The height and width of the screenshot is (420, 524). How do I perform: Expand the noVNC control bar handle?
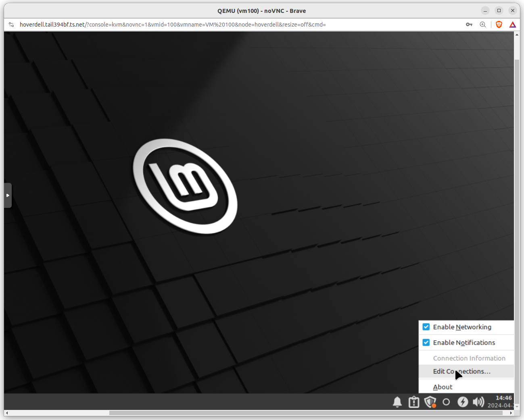pos(8,195)
